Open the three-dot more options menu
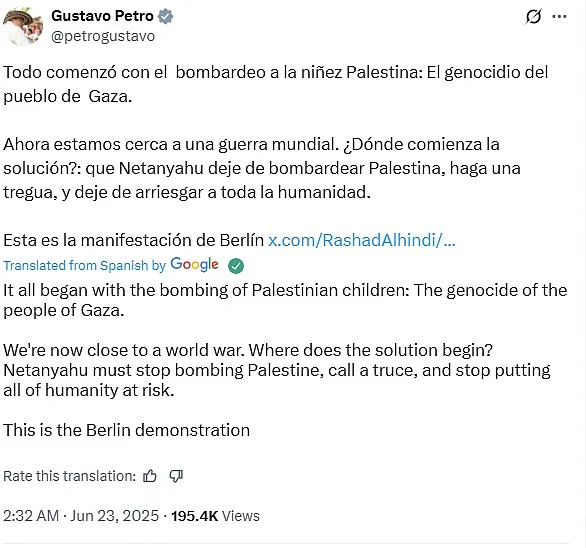586x548 pixels. point(559,16)
